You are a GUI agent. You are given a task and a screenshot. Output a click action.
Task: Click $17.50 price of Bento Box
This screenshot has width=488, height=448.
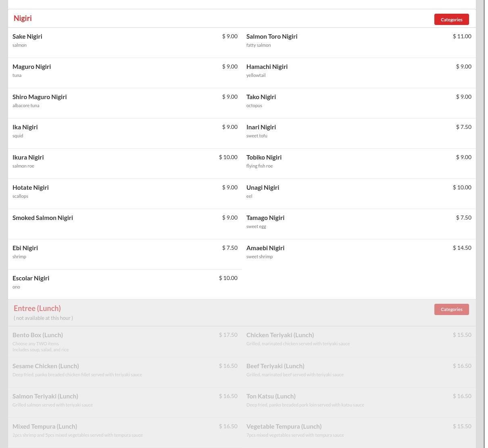coord(228,335)
